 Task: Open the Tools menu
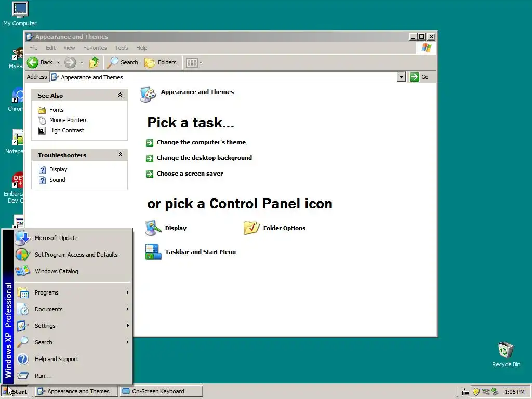[122, 48]
